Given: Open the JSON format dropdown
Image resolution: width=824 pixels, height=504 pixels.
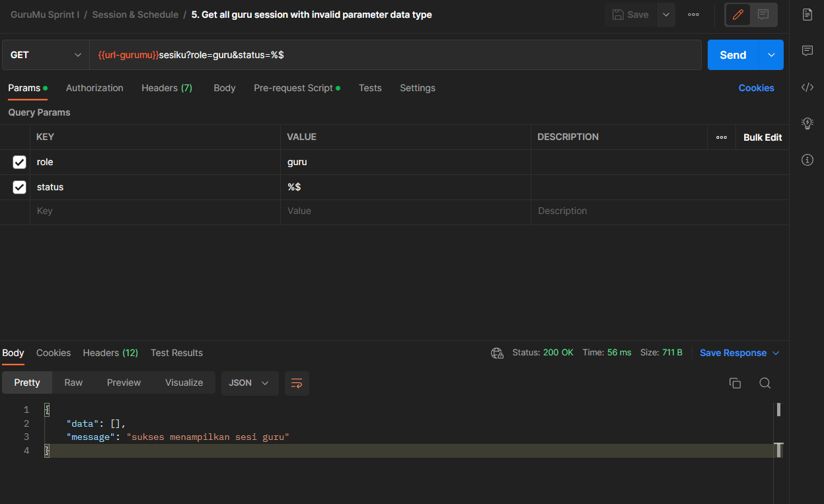Looking at the screenshot, I should pyautogui.click(x=249, y=383).
